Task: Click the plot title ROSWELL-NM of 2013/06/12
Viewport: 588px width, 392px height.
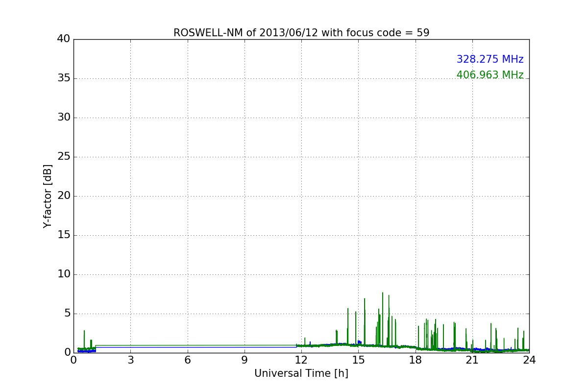Action: tap(301, 33)
